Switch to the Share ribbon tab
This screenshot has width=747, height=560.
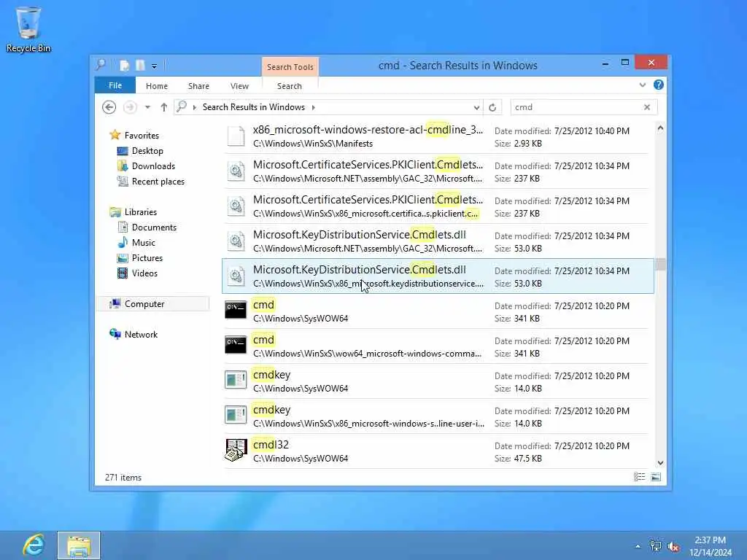(x=198, y=86)
